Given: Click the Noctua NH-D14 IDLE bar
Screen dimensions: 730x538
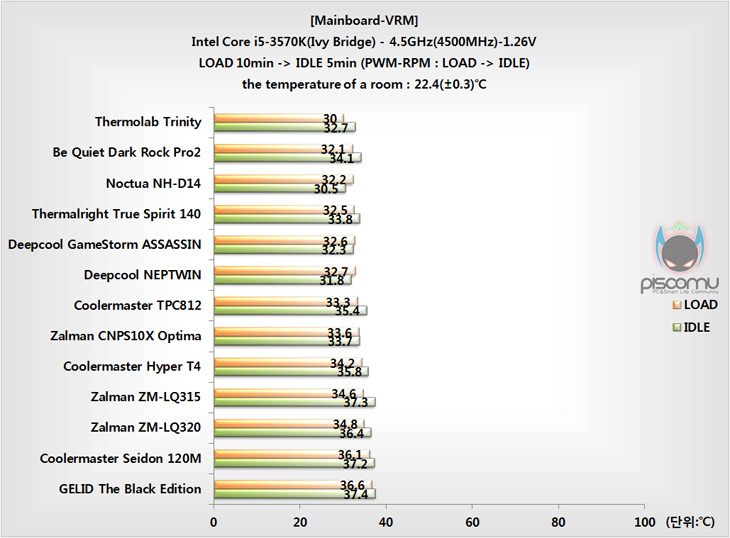Looking at the screenshot, I should (x=280, y=188).
